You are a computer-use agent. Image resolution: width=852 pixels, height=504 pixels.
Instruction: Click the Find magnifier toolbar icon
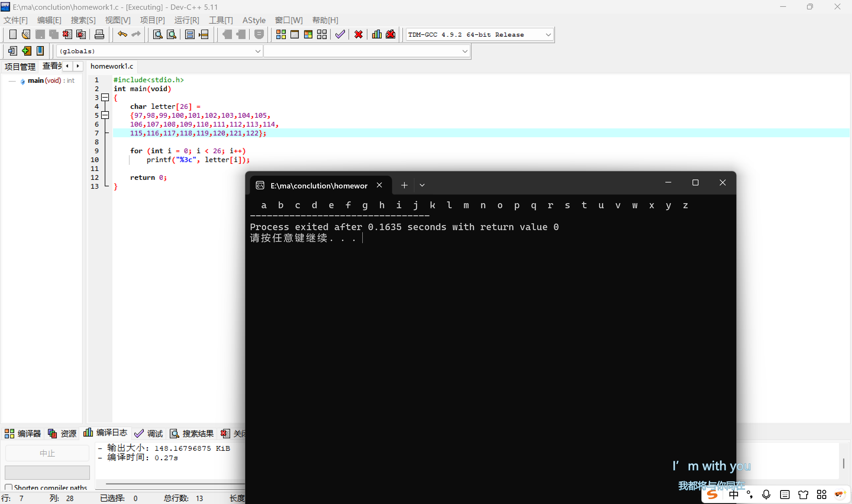click(x=158, y=34)
